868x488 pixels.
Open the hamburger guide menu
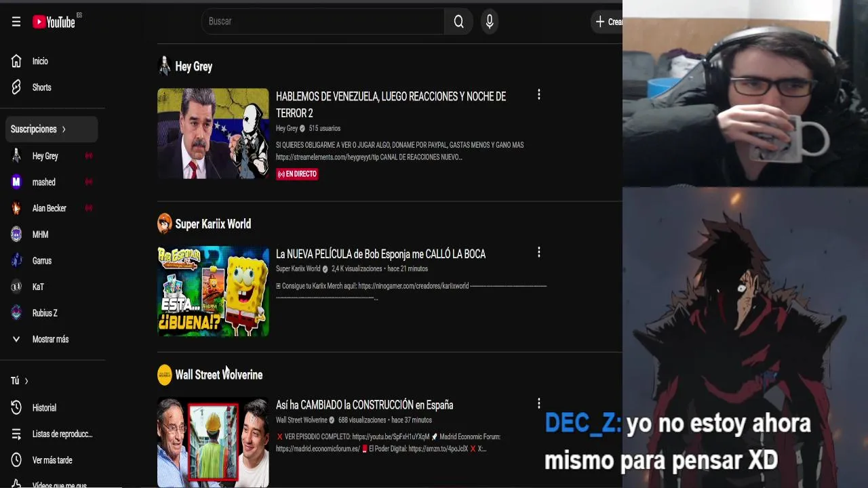click(16, 22)
